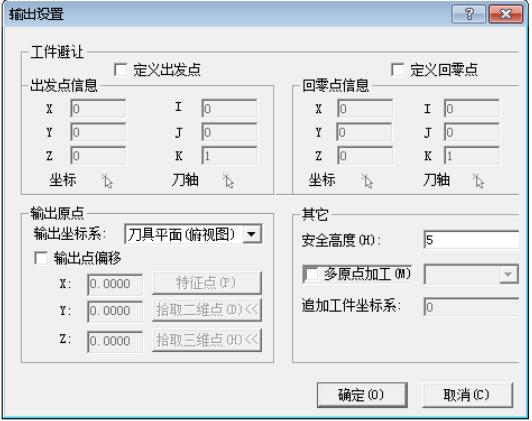The image size is (532, 421).
Task: Toggle the 输出点偏移 checkbox
Action: [41, 258]
